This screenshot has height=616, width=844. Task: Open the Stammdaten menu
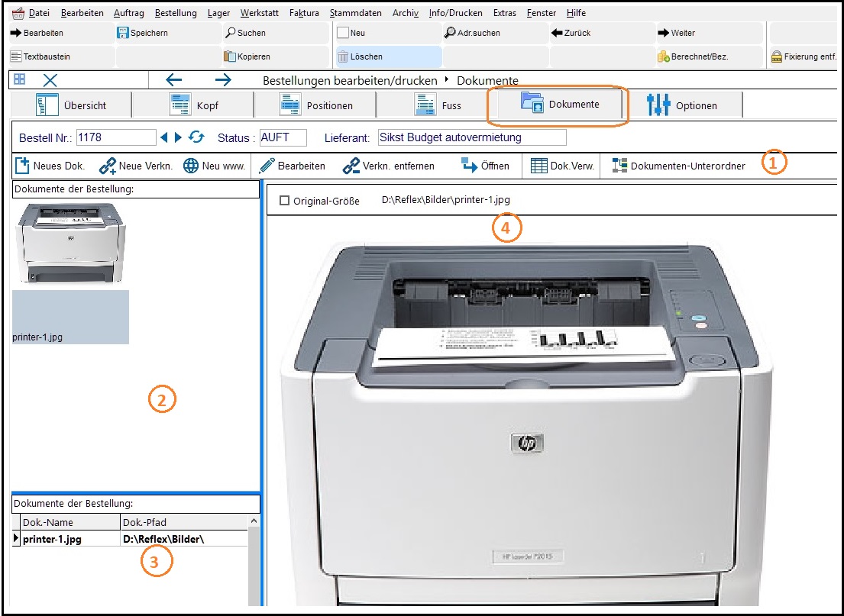355,13
